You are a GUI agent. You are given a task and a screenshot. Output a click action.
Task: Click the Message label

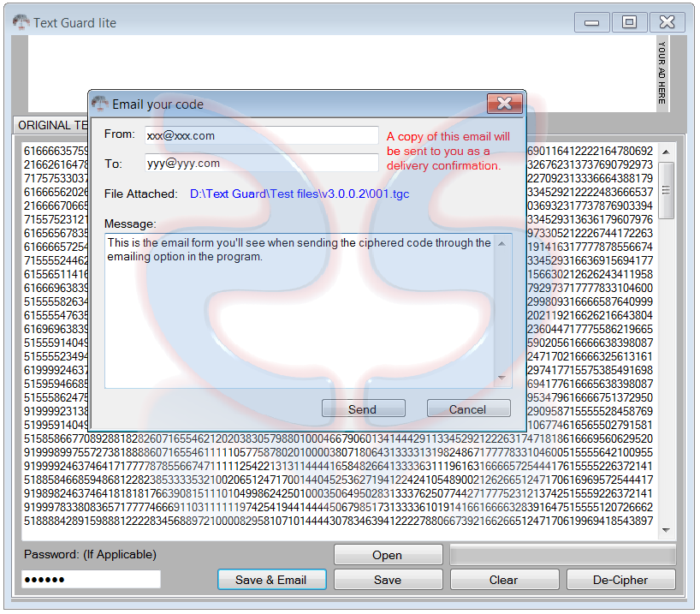130,224
